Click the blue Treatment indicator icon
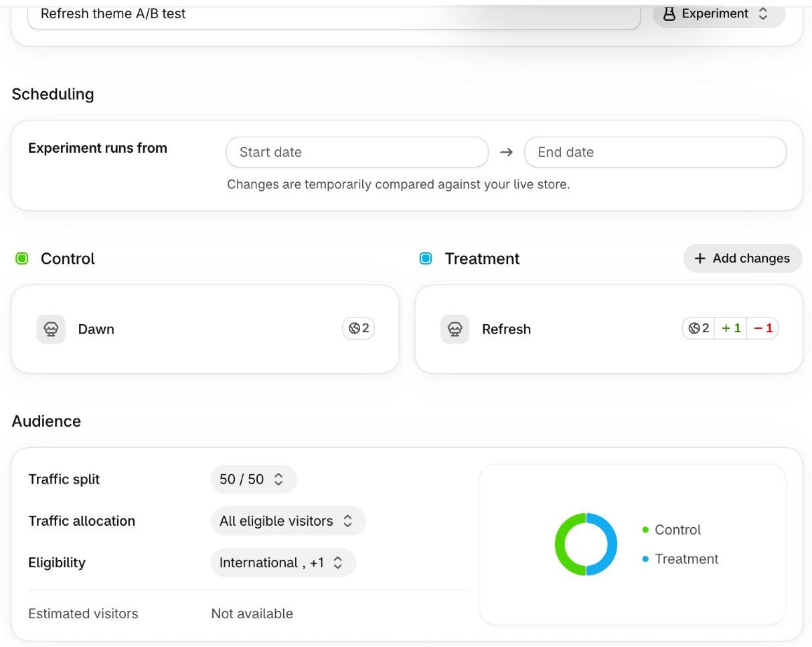The width and height of the screenshot is (812, 647). click(426, 259)
